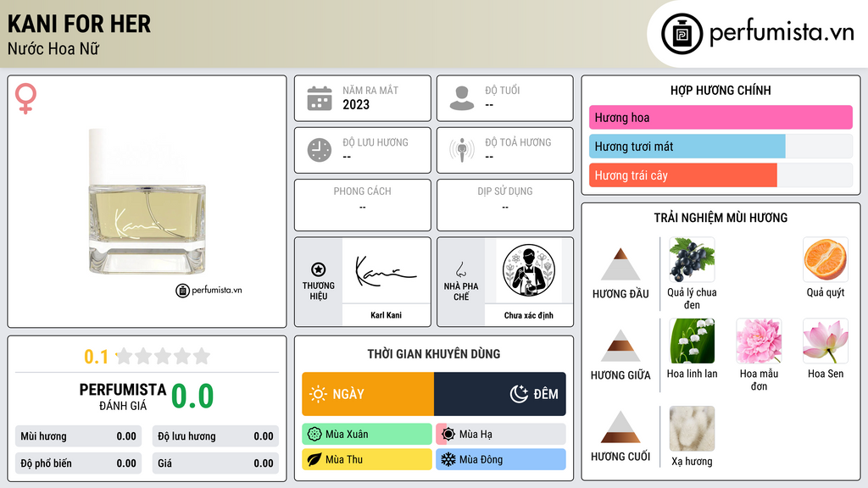Click the 2023 release year value
The width and height of the screenshot is (868, 488).
tap(356, 104)
